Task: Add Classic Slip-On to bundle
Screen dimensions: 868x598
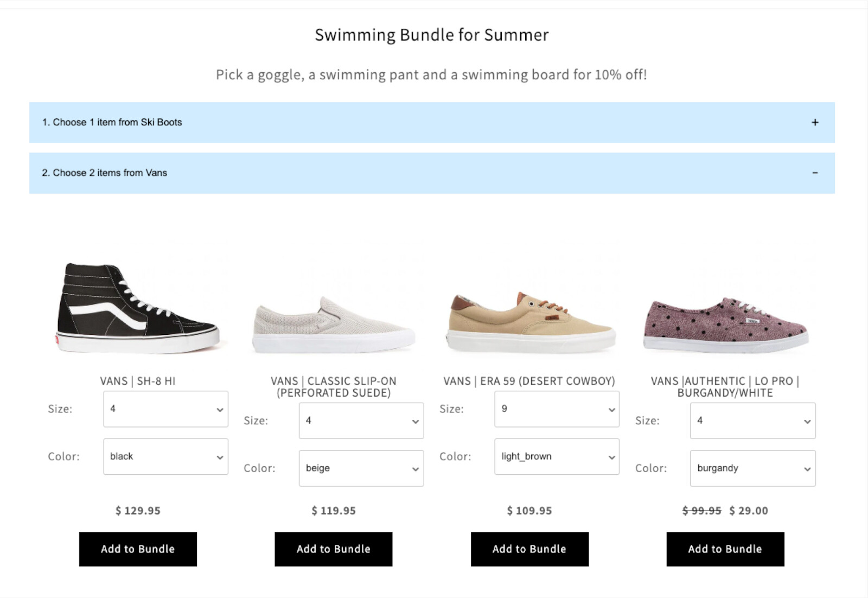Action: (333, 549)
